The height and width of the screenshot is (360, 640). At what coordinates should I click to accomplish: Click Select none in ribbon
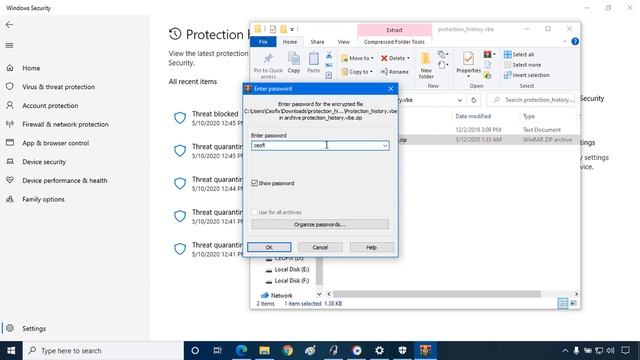[522, 65]
